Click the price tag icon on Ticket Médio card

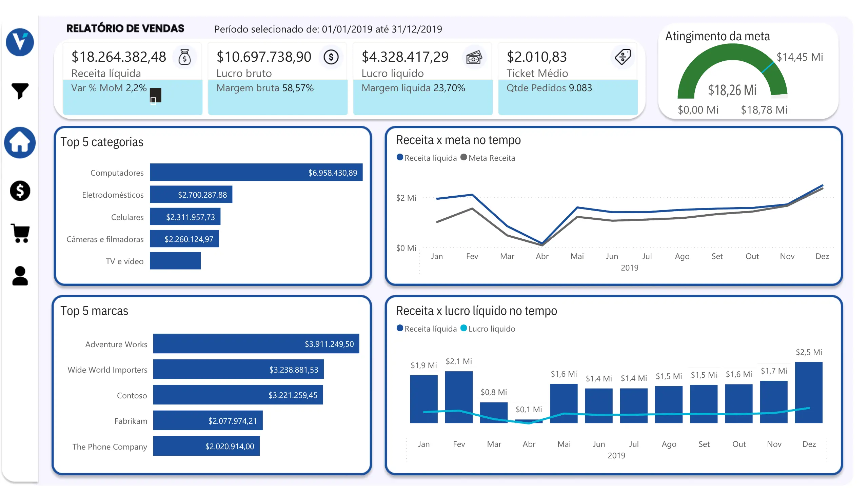coord(623,56)
